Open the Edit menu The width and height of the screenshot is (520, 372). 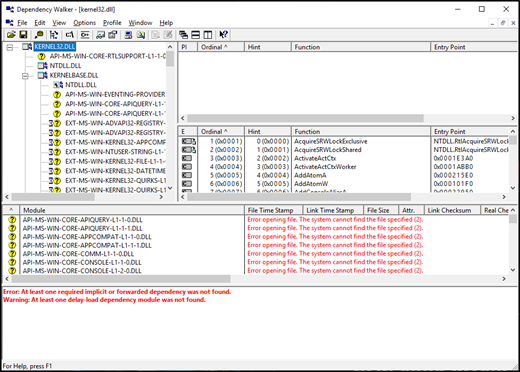point(40,23)
